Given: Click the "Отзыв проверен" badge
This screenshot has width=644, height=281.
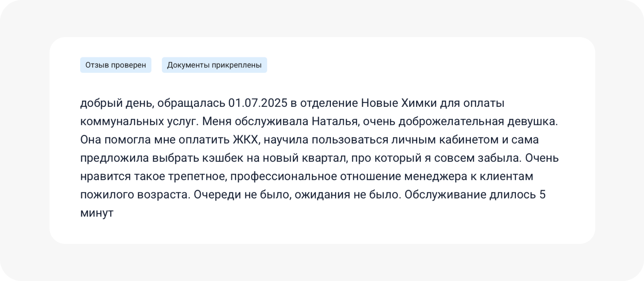Looking at the screenshot, I should coord(115,65).
